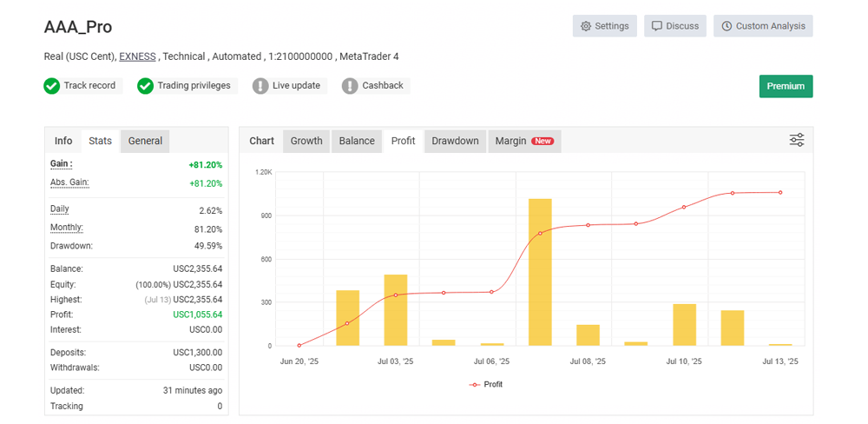
Task: Show the Balance chart tab
Action: [x=357, y=141]
